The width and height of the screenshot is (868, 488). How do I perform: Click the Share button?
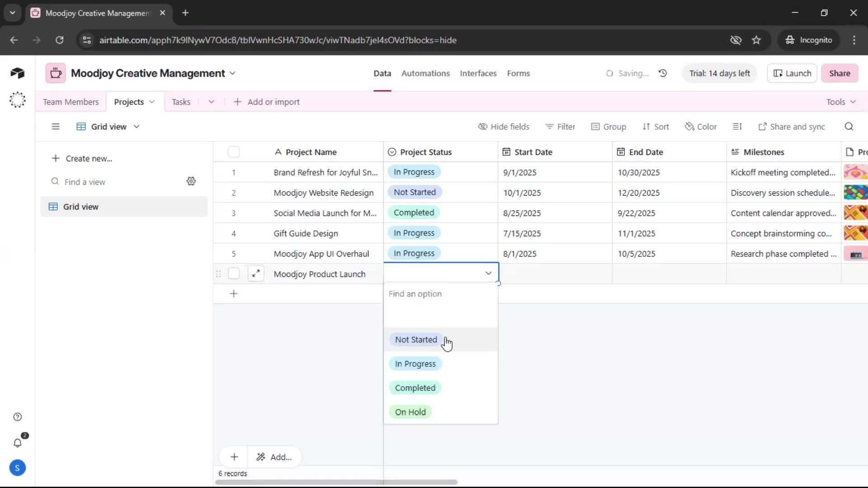point(840,73)
